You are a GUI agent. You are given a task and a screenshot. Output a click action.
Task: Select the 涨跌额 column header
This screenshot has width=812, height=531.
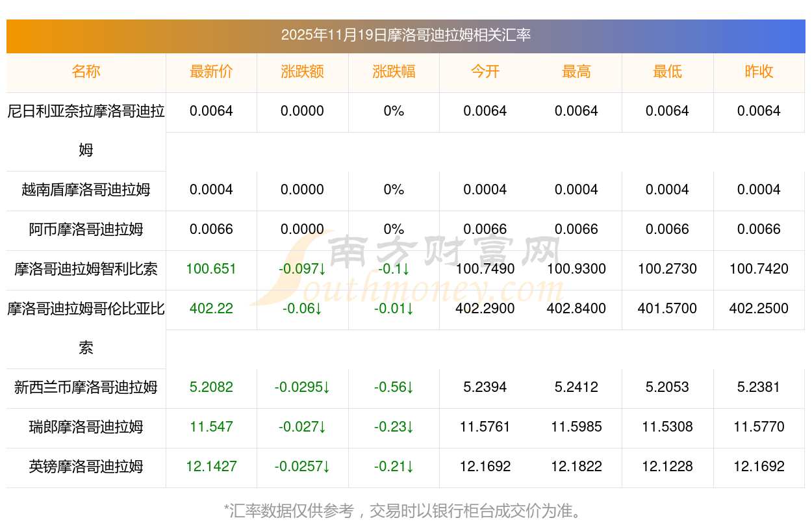point(302,71)
